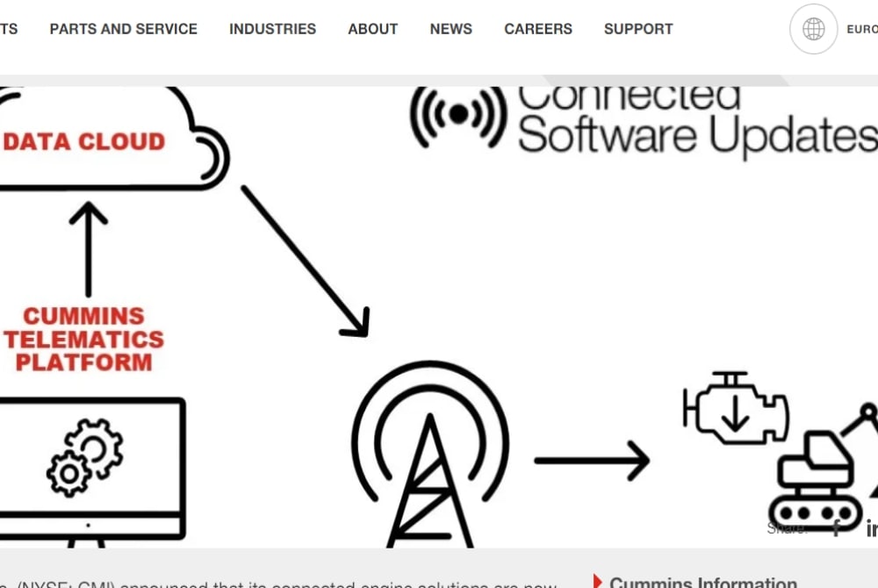
Task: Expand the Europe region dropdown
Action: pos(860,29)
